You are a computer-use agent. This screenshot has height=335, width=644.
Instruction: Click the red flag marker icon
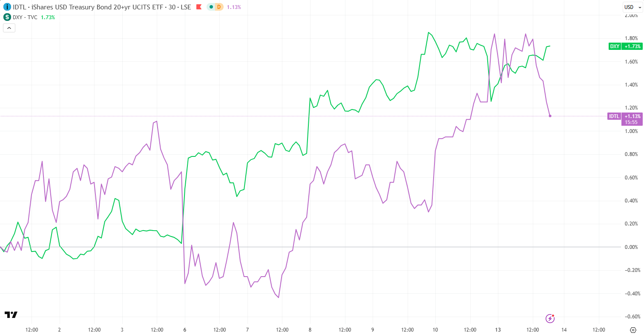pos(199,7)
